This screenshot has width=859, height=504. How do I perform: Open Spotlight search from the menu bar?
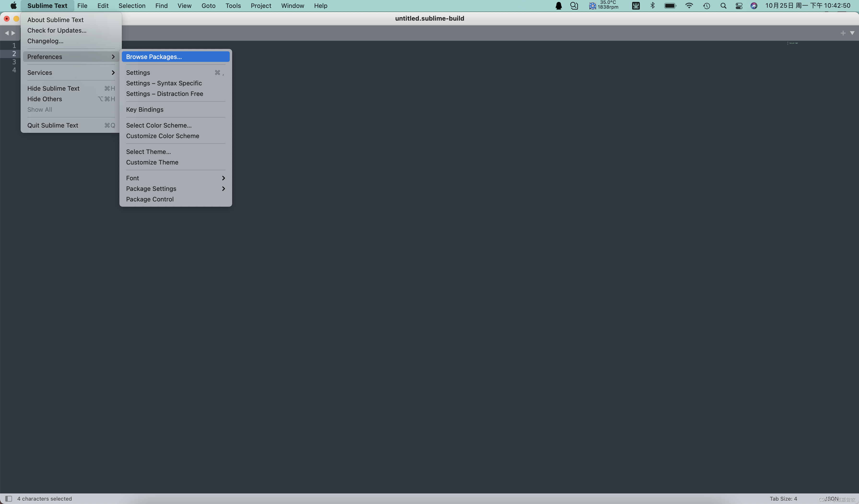pyautogui.click(x=723, y=6)
